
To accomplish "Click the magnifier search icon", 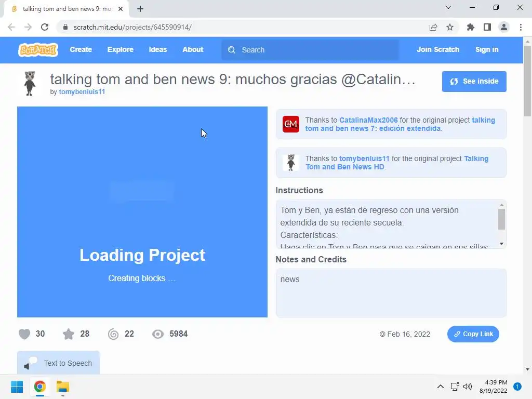I will 232,50.
